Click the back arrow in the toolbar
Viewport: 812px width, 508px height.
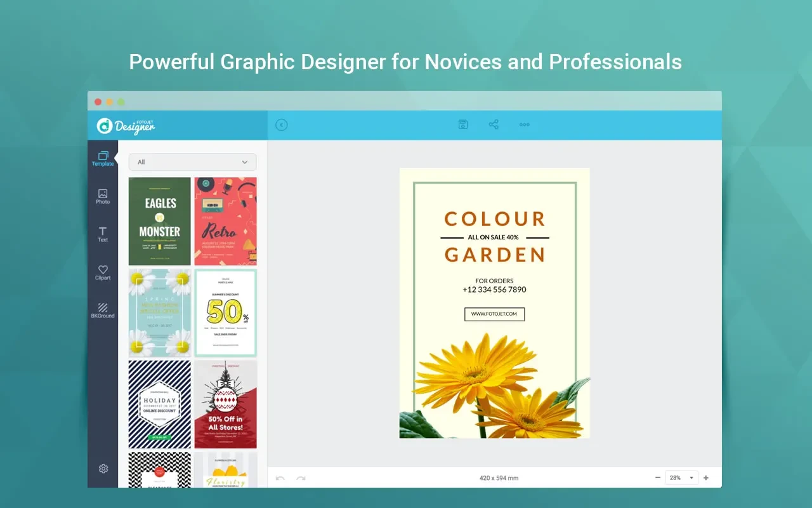(281, 124)
